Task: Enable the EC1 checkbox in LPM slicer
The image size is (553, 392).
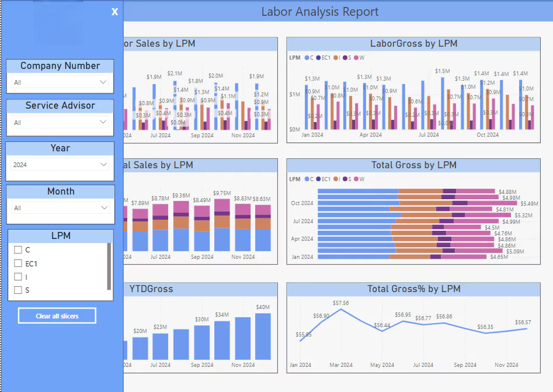Action: click(x=18, y=263)
